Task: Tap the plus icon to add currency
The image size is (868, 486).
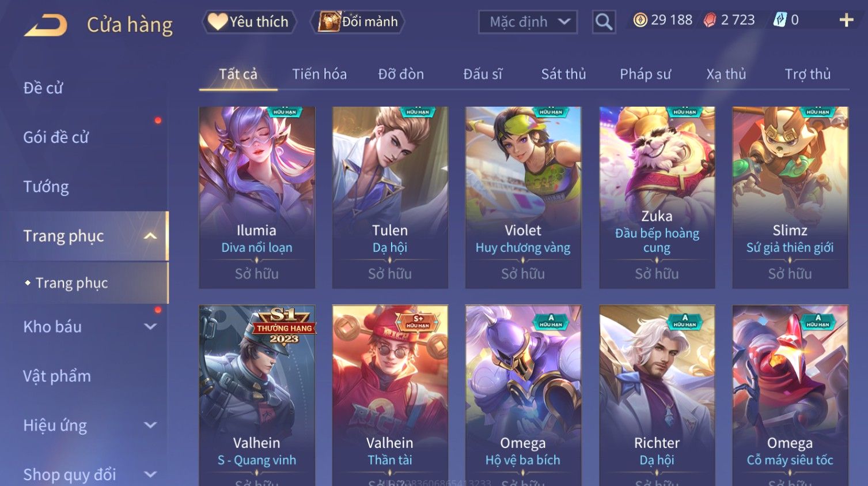Action: pos(846,20)
